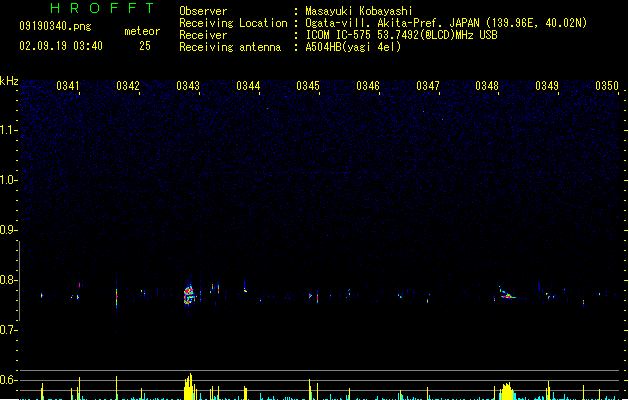Click the Observer label
The image size is (629, 400).
[203, 11]
